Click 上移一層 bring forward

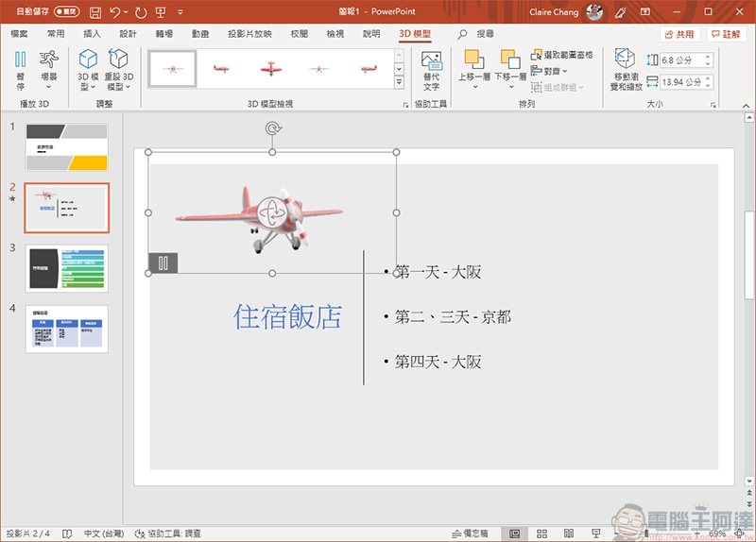point(474,70)
